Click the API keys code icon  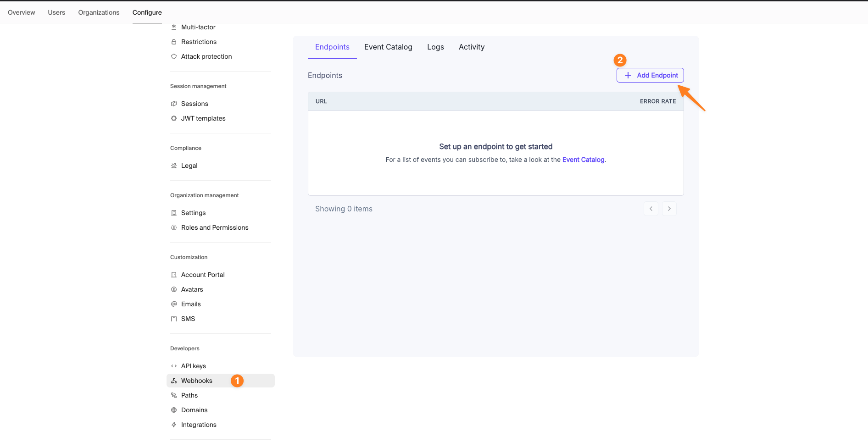click(174, 366)
